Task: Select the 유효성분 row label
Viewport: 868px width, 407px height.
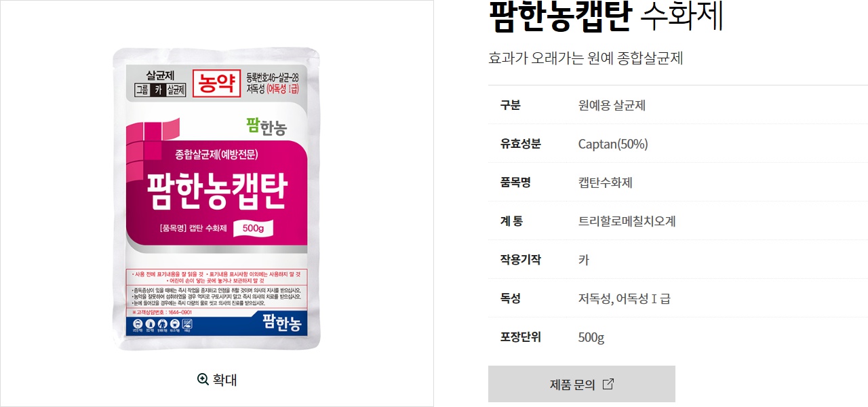Action: (521, 144)
